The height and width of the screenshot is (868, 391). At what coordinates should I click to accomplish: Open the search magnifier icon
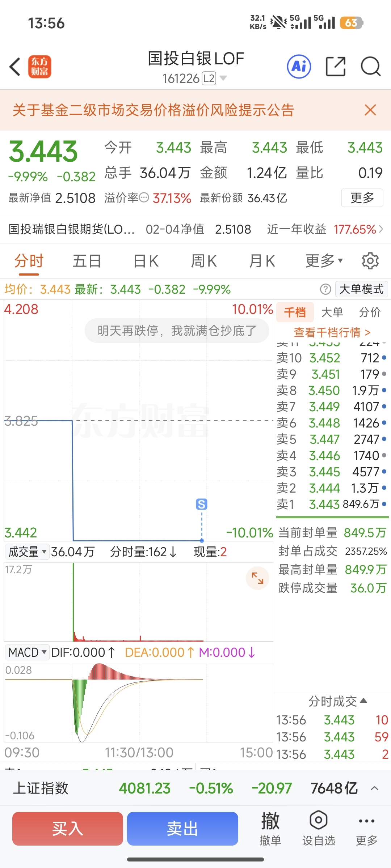[371, 67]
